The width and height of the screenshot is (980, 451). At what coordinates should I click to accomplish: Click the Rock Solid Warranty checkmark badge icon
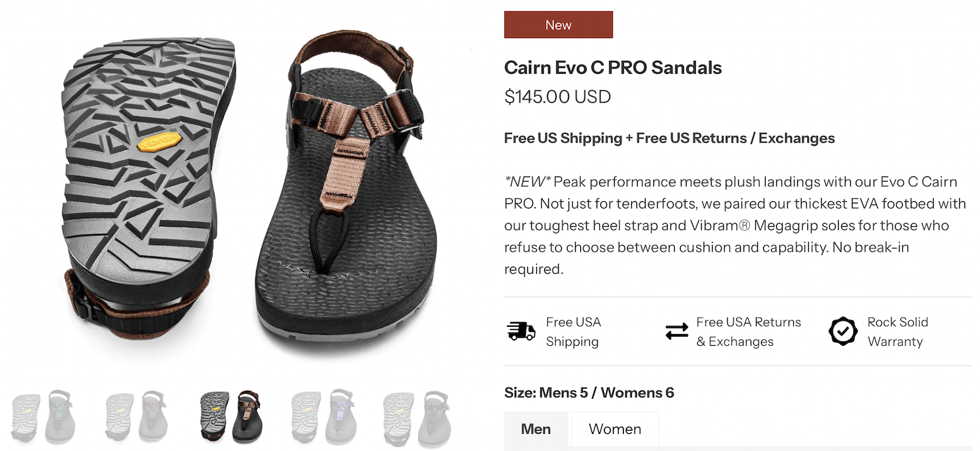click(x=843, y=331)
